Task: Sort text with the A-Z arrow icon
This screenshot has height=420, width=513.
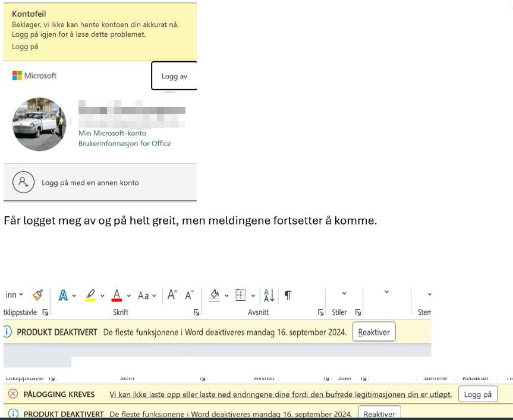Action: click(269, 295)
